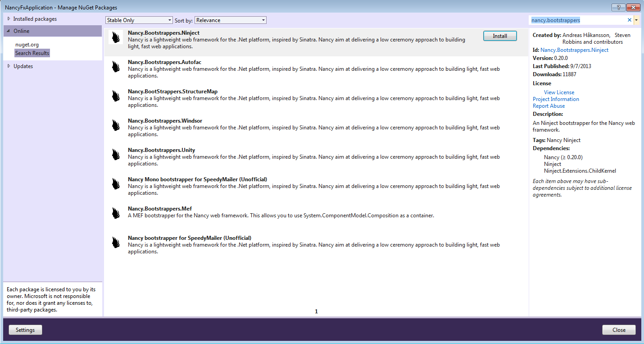The width and height of the screenshot is (644, 344).
Task: Click the Nancy.Bootstrappers.Ninject package icon
Action: pos(116,37)
